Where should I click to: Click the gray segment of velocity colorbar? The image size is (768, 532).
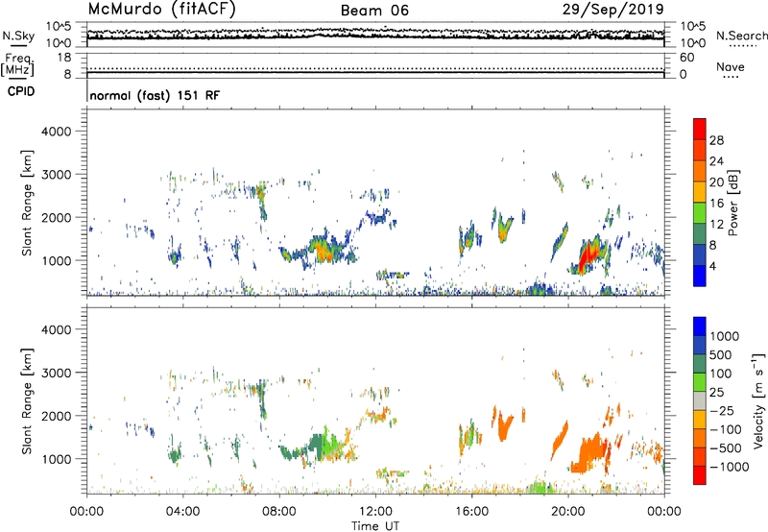700,400
